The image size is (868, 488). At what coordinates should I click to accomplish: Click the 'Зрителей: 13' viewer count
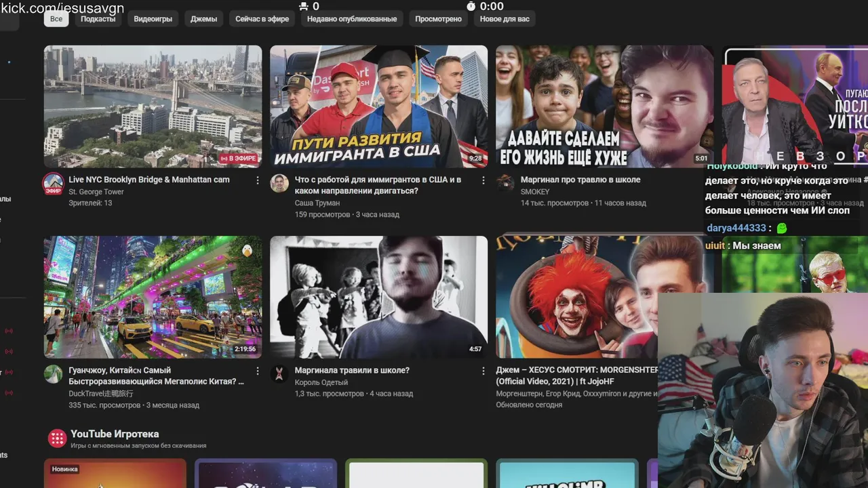tap(90, 203)
